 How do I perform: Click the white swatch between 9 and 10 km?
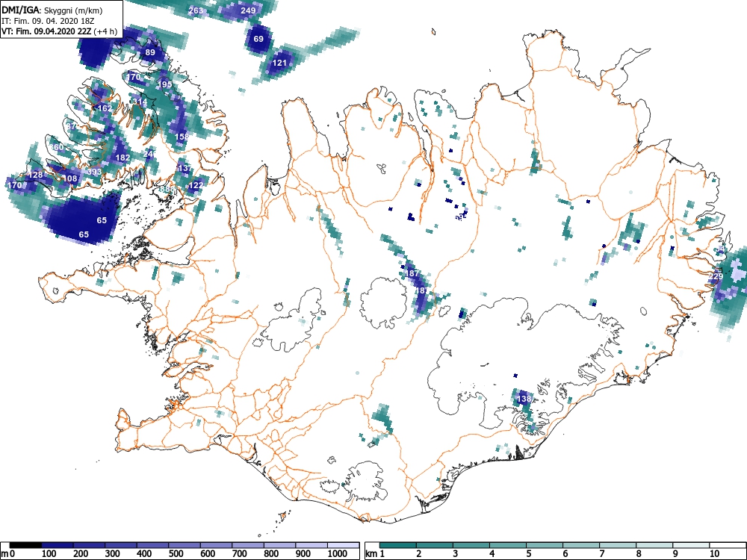(x=691, y=545)
